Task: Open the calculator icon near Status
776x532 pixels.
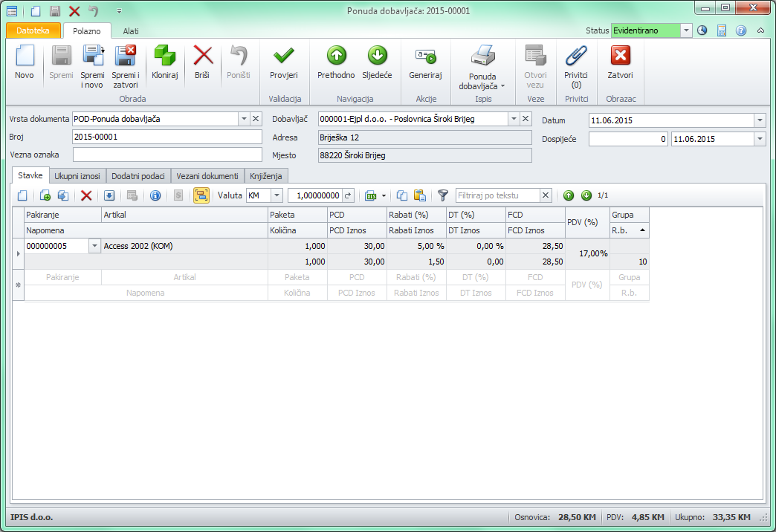Action: pyautogui.click(x=722, y=30)
